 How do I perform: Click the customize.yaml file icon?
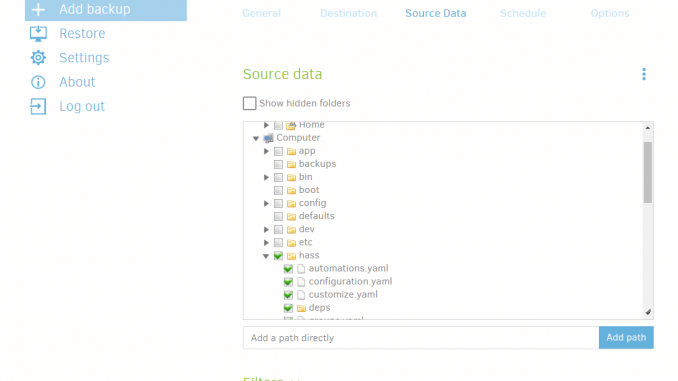coord(301,295)
